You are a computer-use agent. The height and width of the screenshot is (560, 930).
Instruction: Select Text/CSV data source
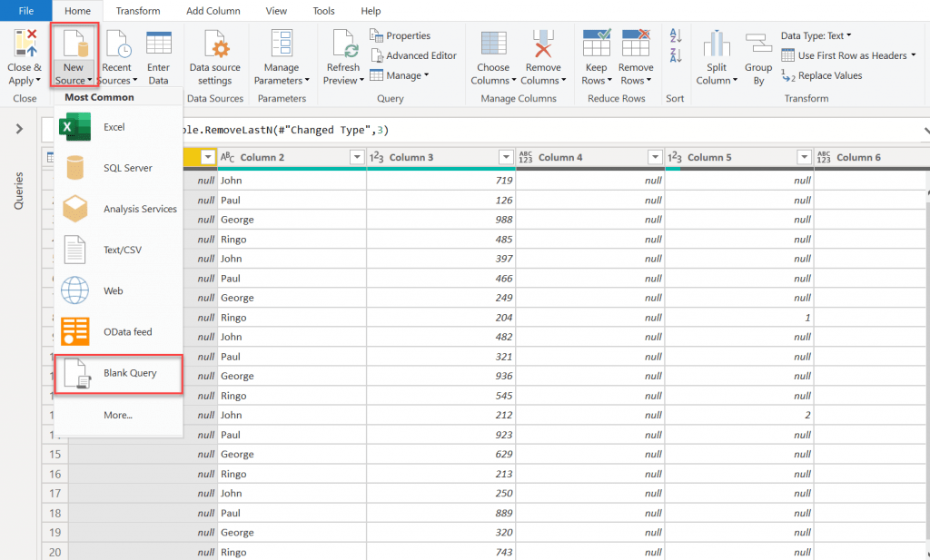pos(117,250)
